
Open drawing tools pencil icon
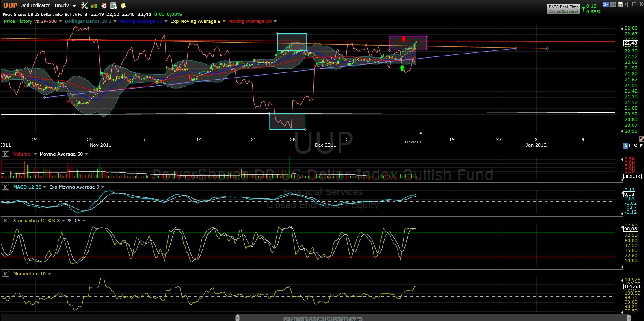[x=641, y=139]
